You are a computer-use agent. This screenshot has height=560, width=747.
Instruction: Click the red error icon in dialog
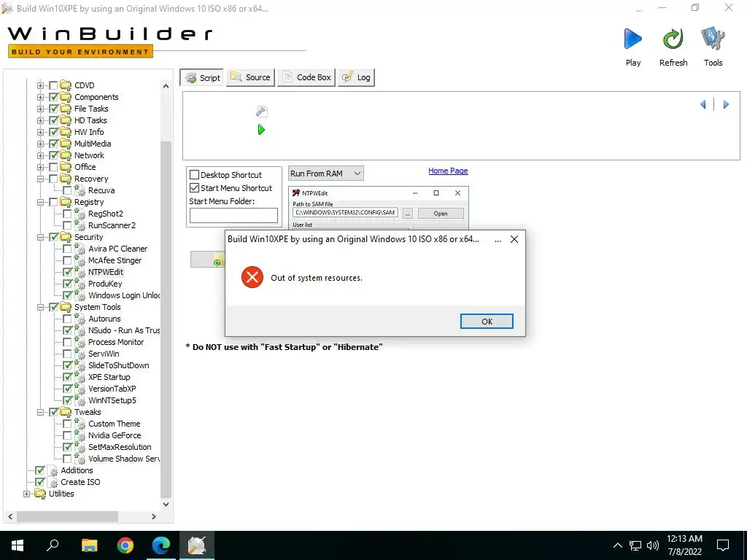pos(252,277)
